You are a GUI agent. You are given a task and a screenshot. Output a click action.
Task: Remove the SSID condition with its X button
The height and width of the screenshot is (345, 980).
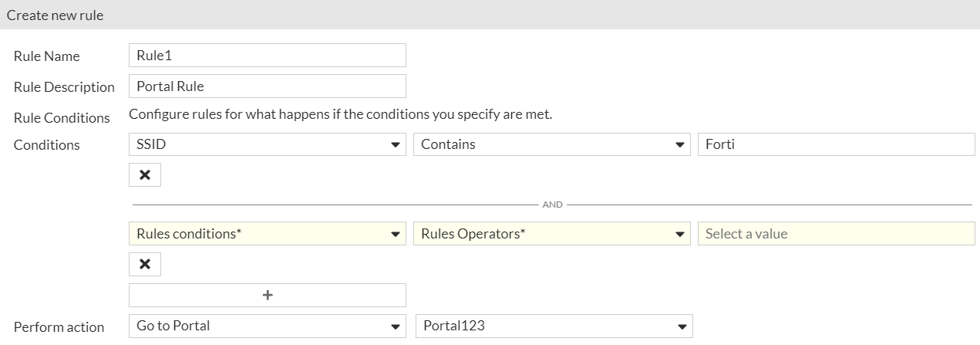coord(144,175)
